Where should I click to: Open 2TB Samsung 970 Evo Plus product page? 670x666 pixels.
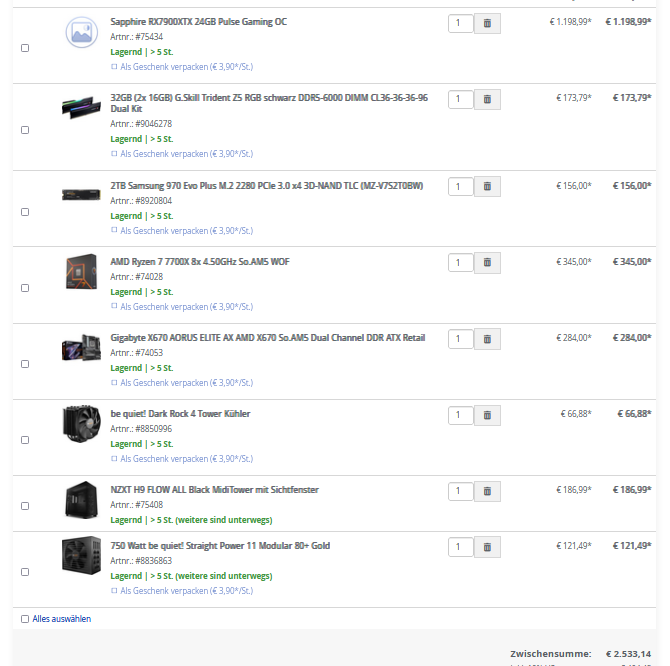(x=267, y=186)
